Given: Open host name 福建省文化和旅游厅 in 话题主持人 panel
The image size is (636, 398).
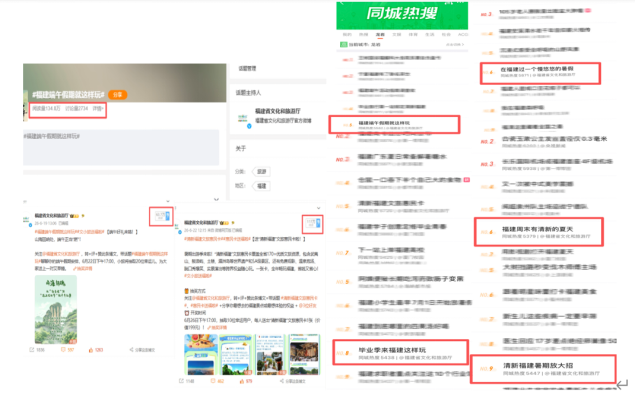Looking at the screenshot, I should pos(278,111).
